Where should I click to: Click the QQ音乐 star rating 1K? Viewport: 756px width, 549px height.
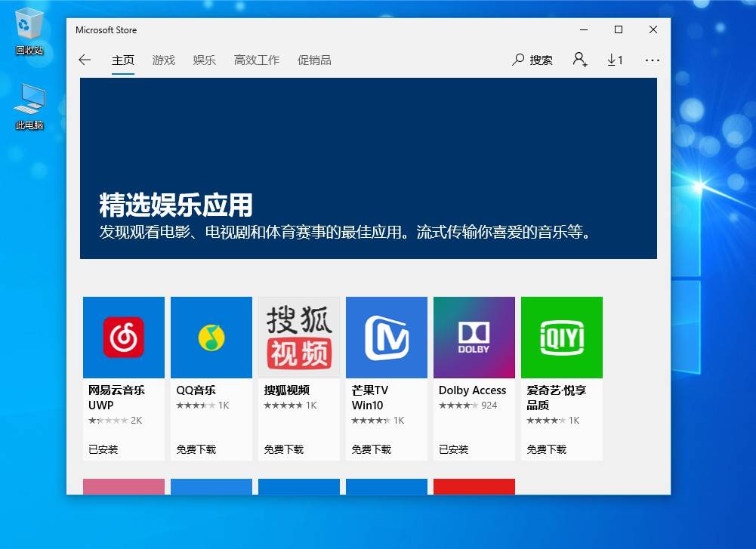202,406
